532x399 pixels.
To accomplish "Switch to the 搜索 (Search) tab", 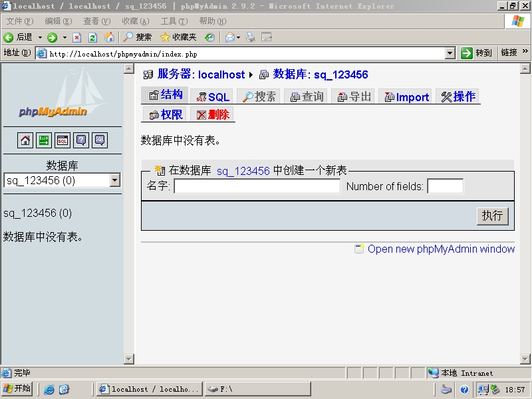I will 259,96.
